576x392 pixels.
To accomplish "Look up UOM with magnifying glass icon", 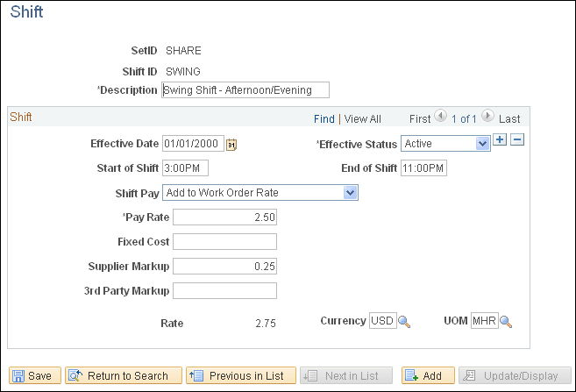I will click(x=506, y=322).
